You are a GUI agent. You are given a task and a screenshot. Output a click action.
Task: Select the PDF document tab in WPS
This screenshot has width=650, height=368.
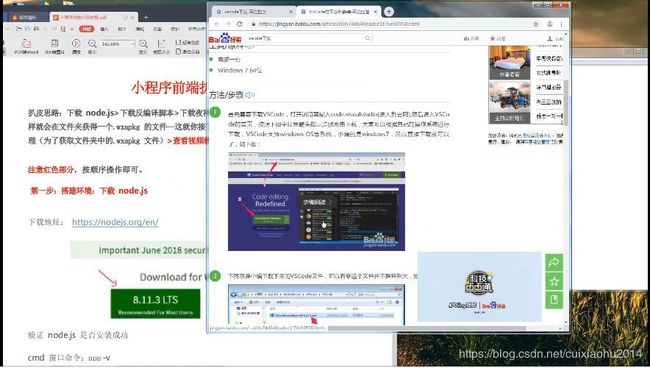(x=93, y=17)
